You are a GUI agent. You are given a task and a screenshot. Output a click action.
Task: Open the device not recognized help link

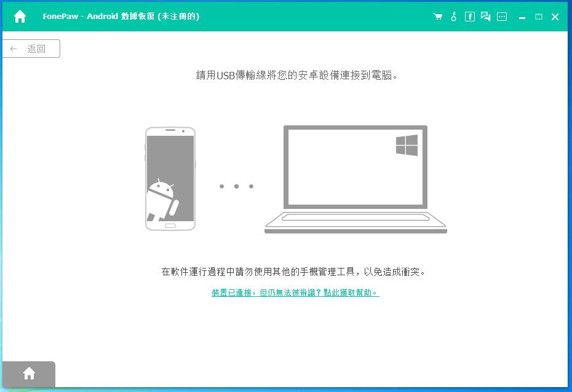[295, 292]
